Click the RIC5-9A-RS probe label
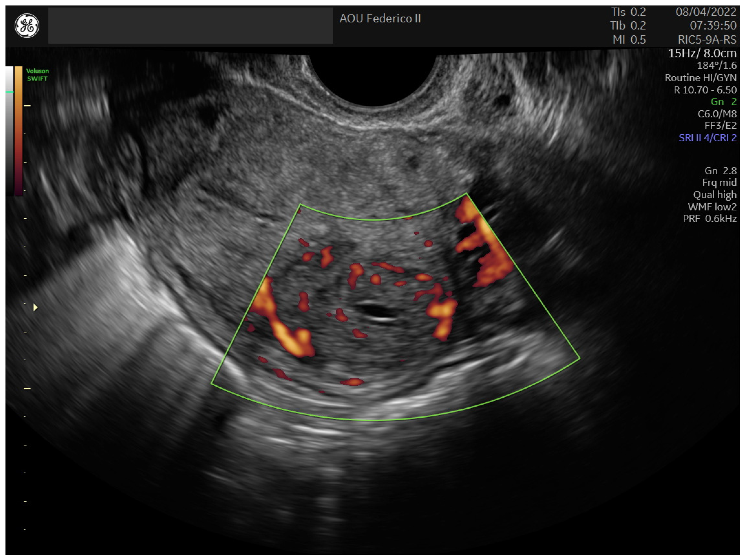745x560 pixels. [707, 40]
